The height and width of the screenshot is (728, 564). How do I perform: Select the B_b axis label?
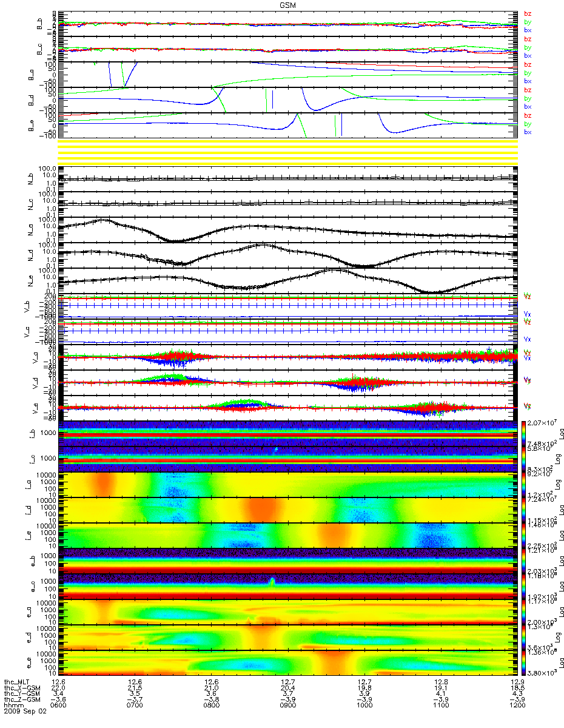(x=39, y=23)
